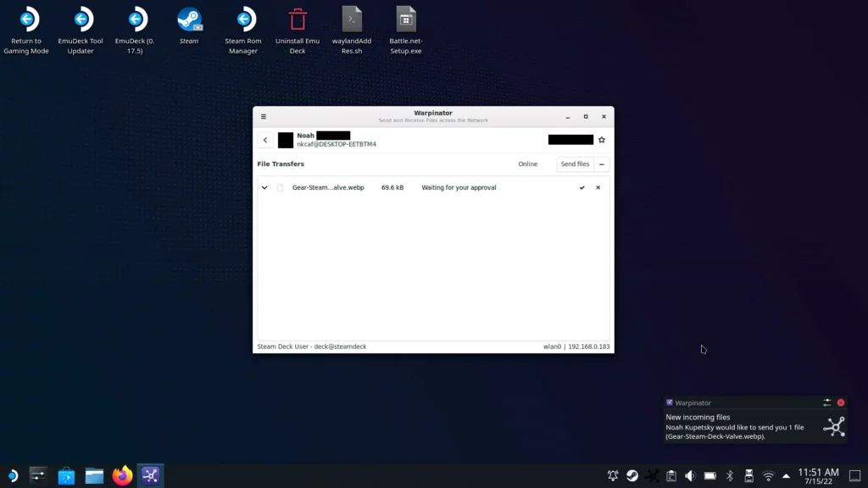The width and height of the screenshot is (868, 488).
Task: Open the Wi-Fi networks tray icon
Action: pyautogui.click(x=768, y=476)
